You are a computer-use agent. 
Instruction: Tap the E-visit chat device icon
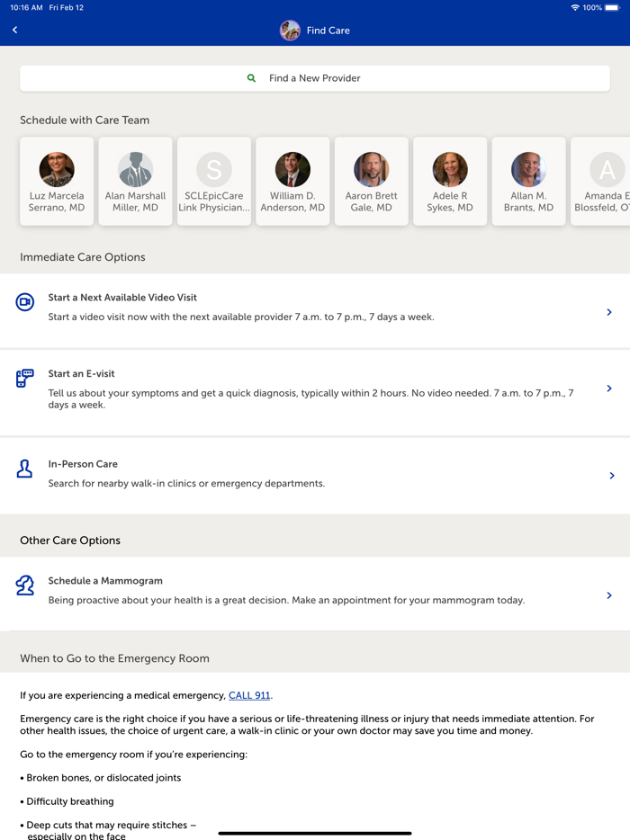point(25,379)
